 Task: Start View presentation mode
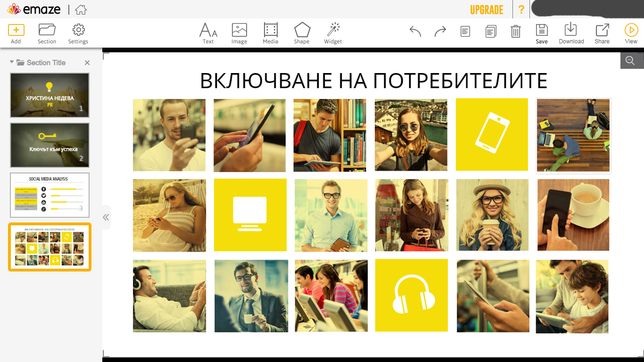(x=631, y=31)
